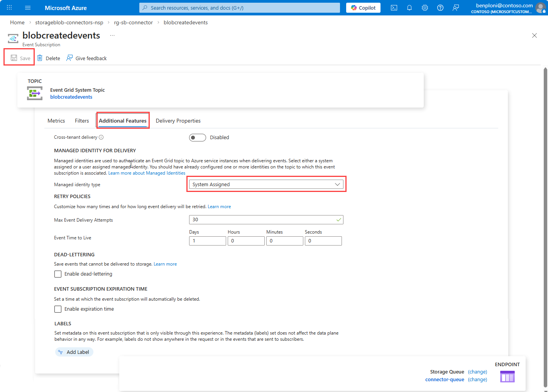Switch to the Metrics tab
This screenshot has height=392, width=548.
(56, 121)
